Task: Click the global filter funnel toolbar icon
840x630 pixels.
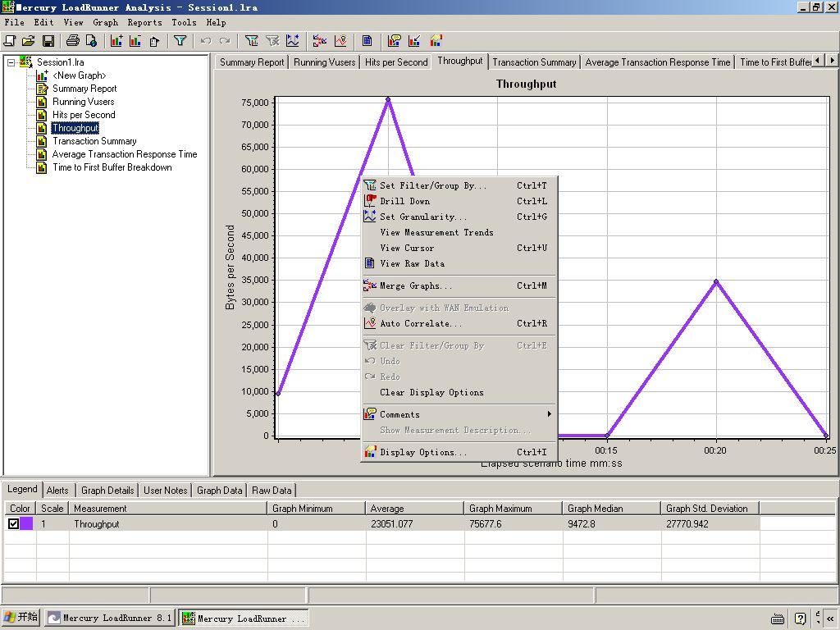Action: (x=180, y=41)
